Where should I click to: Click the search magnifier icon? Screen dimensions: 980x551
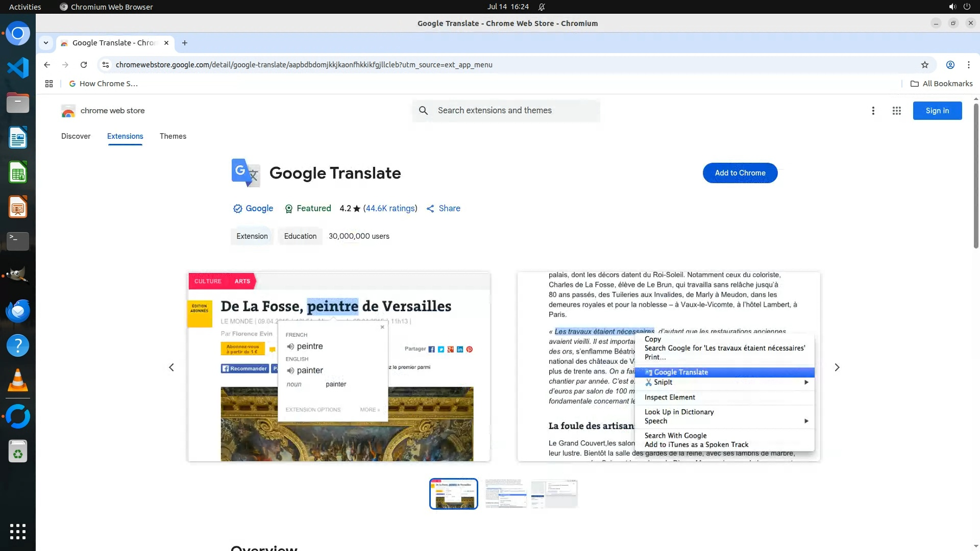pyautogui.click(x=423, y=111)
